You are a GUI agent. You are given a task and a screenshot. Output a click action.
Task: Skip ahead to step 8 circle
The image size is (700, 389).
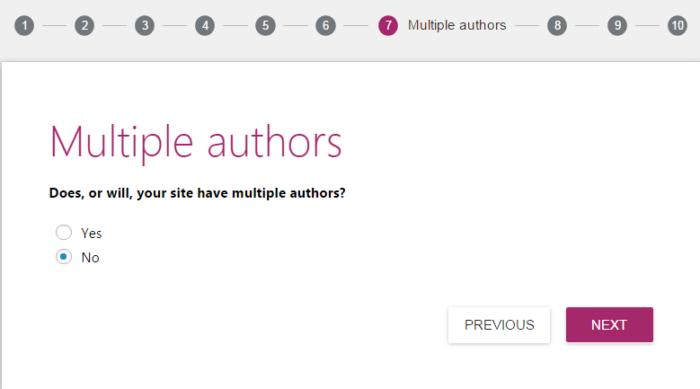point(557,25)
